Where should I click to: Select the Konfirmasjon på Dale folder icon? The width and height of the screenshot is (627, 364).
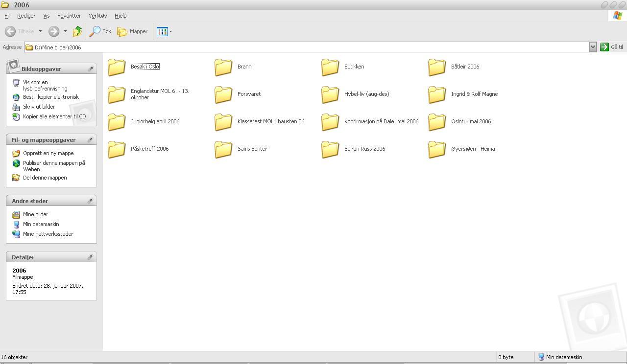tap(330, 122)
